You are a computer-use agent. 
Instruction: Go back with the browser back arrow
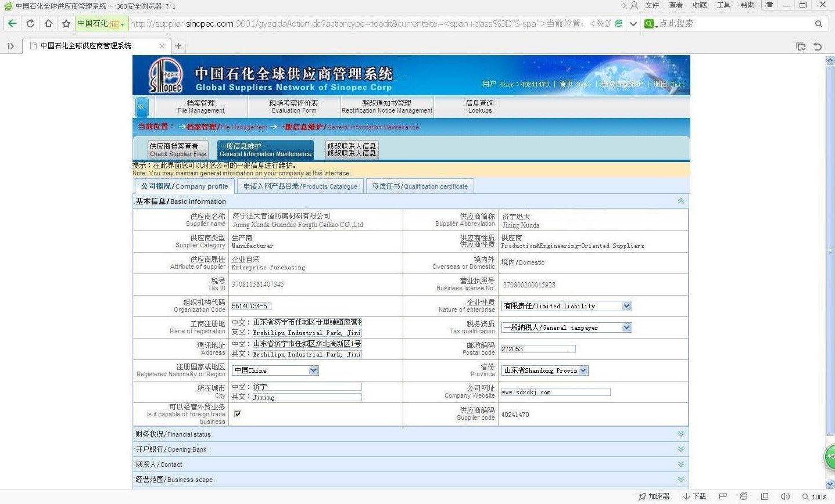pyautogui.click(x=12, y=24)
